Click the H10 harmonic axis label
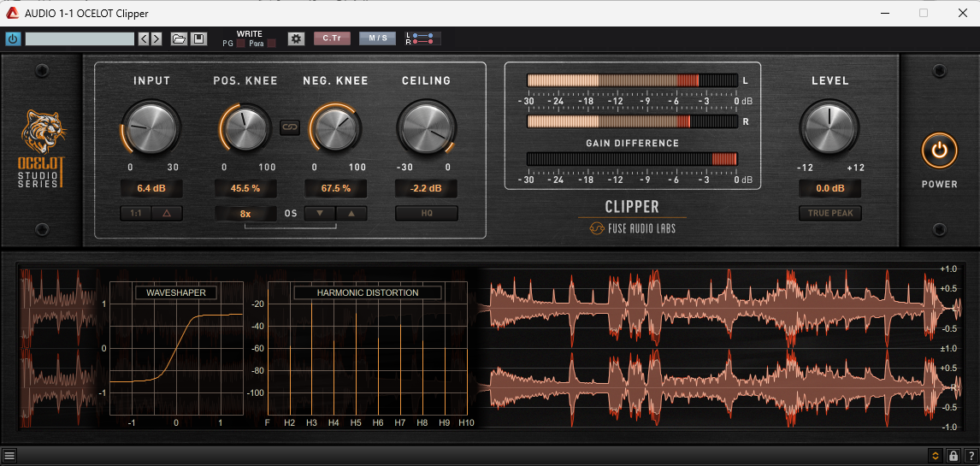 pyautogui.click(x=466, y=423)
